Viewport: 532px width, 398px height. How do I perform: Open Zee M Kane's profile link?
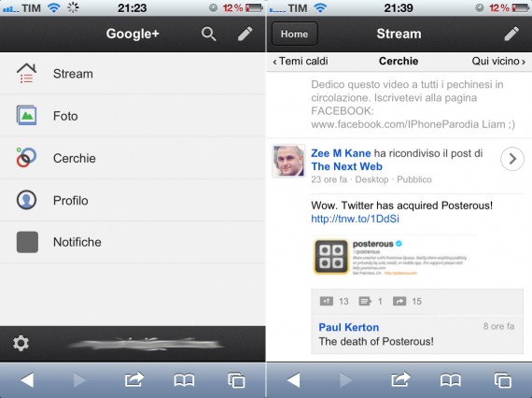point(341,153)
